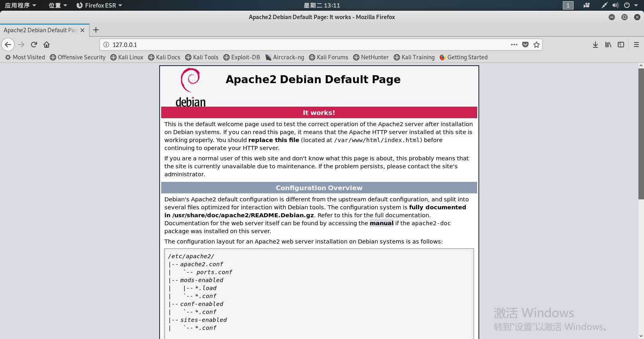
Task: Save page to Pocket
Action: click(525, 45)
